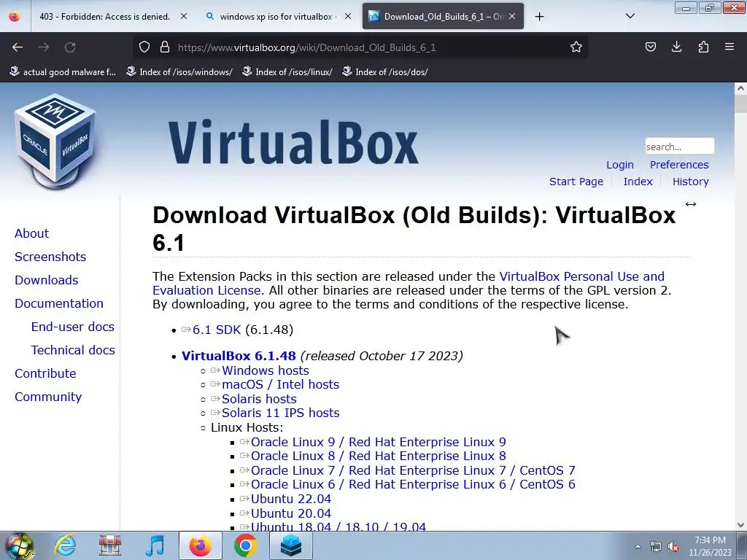Open End-user docs sidebar link
The height and width of the screenshot is (560, 747).
point(72,327)
